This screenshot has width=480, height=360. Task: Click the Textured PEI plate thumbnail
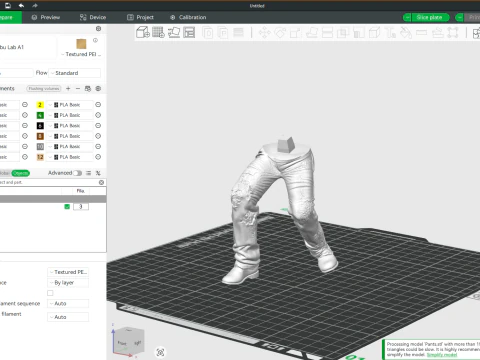pyautogui.click(x=81, y=44)
